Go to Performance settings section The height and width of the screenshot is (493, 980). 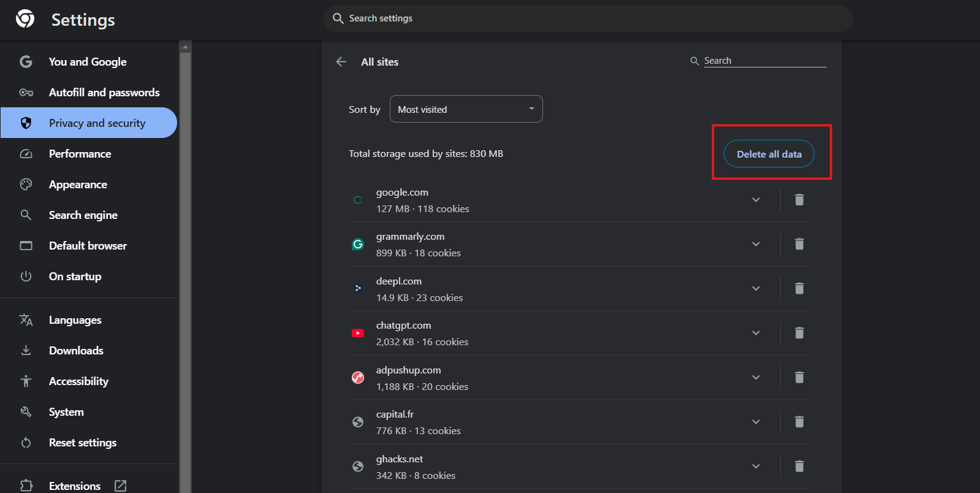pos(80,154)
